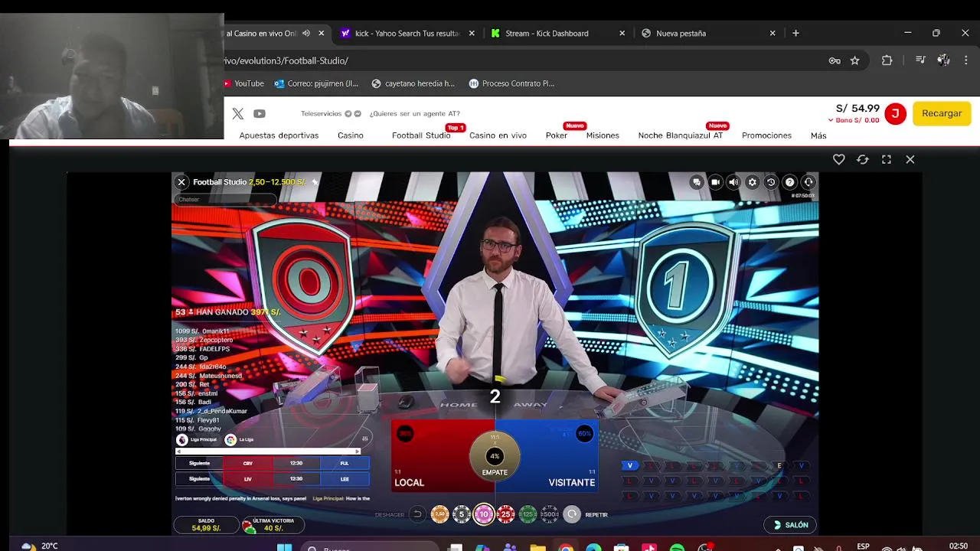Click the yellow Recargar button
The image size is (980, 551).
tap(942, 113)
